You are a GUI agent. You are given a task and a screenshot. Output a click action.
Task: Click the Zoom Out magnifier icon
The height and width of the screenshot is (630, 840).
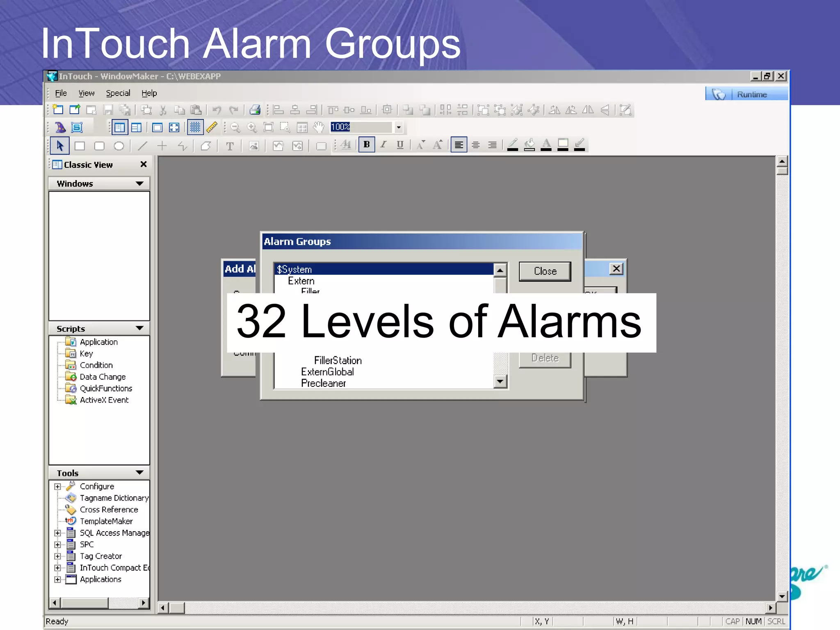(235, 128)
